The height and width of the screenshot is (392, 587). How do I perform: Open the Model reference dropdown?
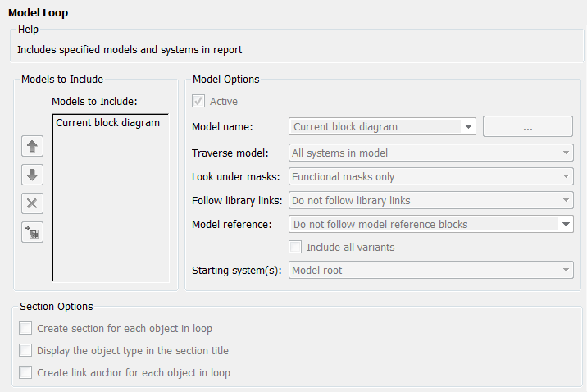tap(566, 224)
